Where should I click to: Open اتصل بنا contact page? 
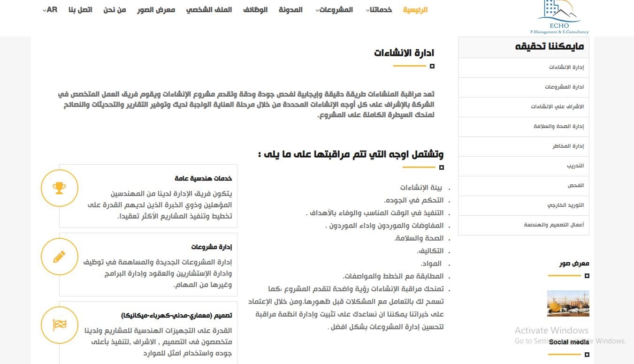pyautogui.click(x=81, y=9)
